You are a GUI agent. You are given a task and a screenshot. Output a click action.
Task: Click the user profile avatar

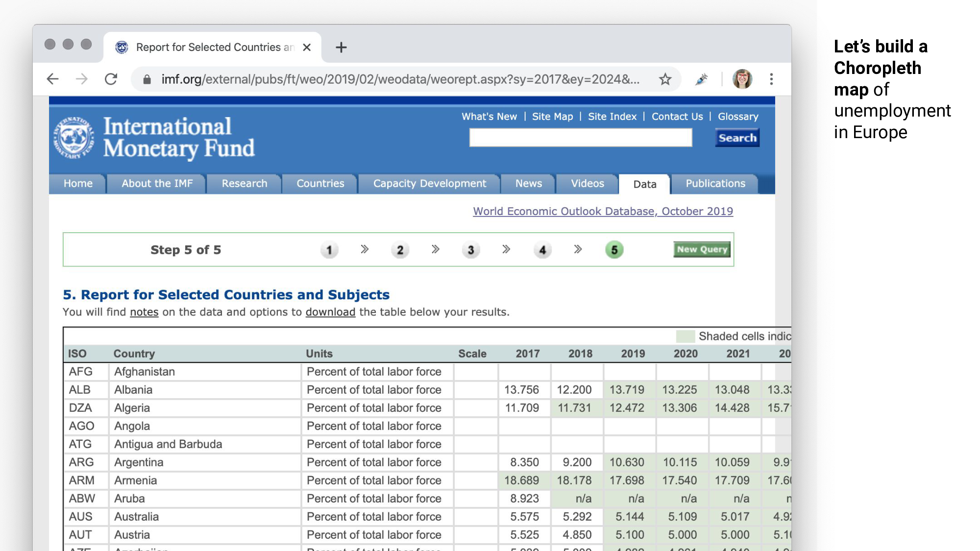[742, 79]
